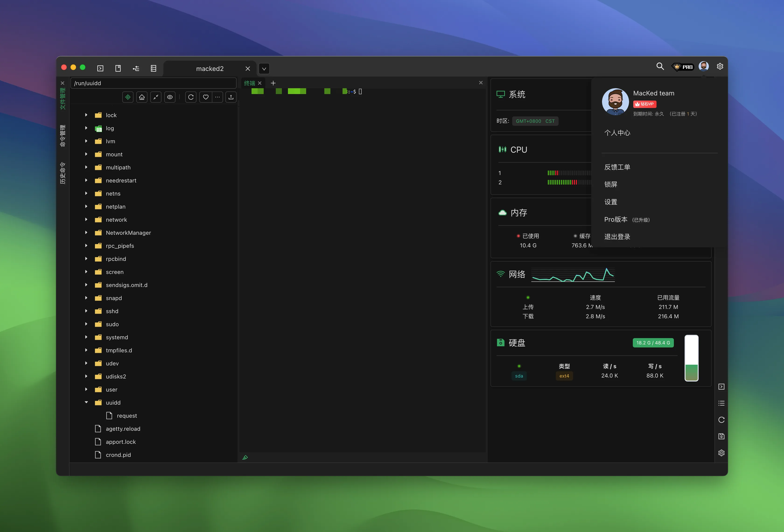784x532 pixels.
Task: Choose 退出登录 from profile menu
Action: (x=617, y=237)
